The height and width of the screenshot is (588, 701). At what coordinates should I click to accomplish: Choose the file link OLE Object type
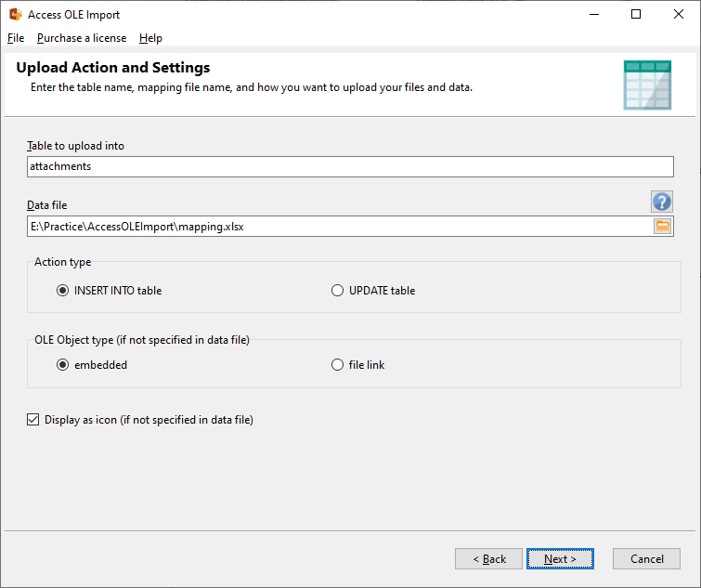point(338,365)
